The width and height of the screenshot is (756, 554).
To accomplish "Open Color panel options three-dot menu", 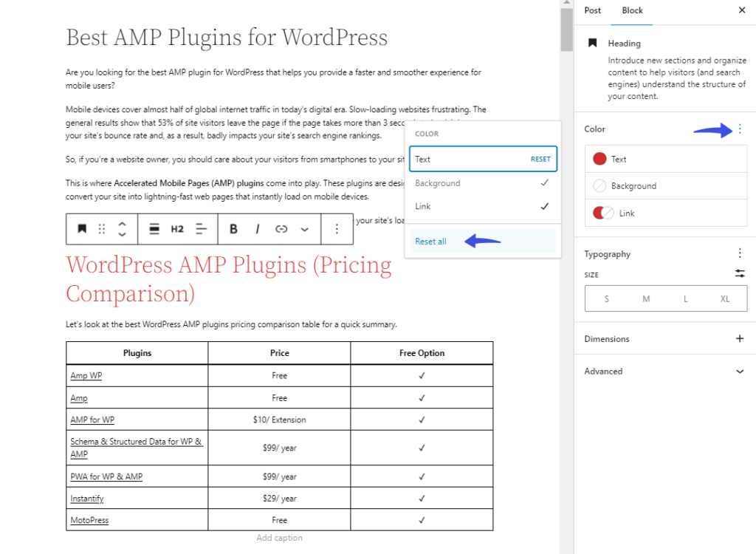I will pos(740,129).
